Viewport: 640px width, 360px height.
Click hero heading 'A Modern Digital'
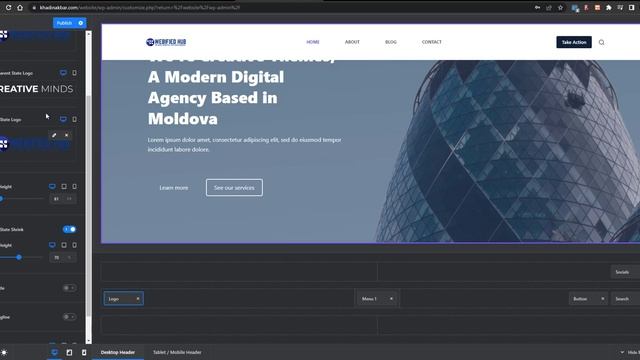coord(216,77)
